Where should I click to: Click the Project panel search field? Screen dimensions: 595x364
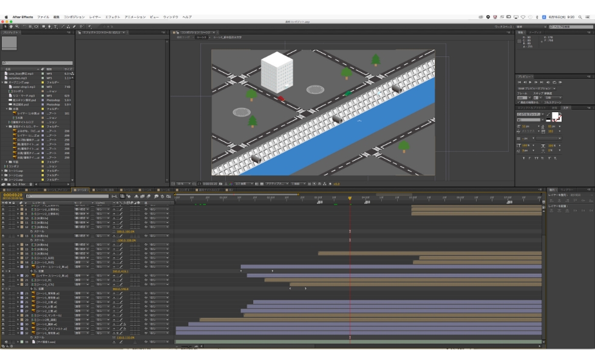tap(38, 63)
